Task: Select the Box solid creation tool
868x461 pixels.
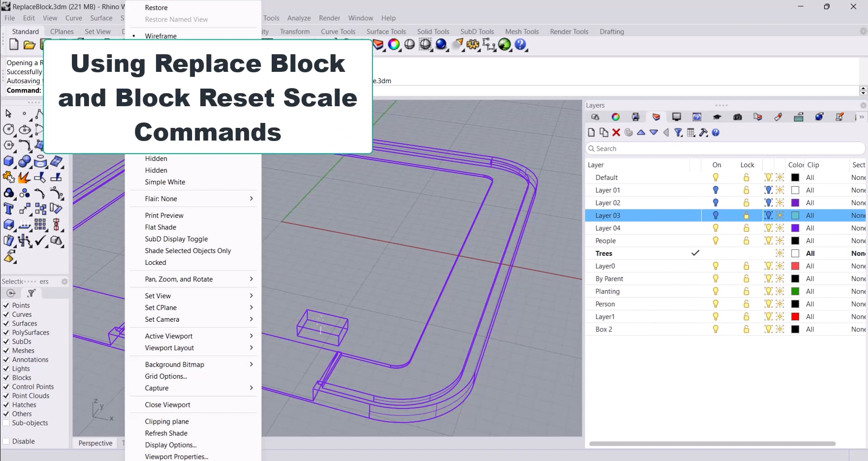Action: pyautogui.click(x=9, y=161)
